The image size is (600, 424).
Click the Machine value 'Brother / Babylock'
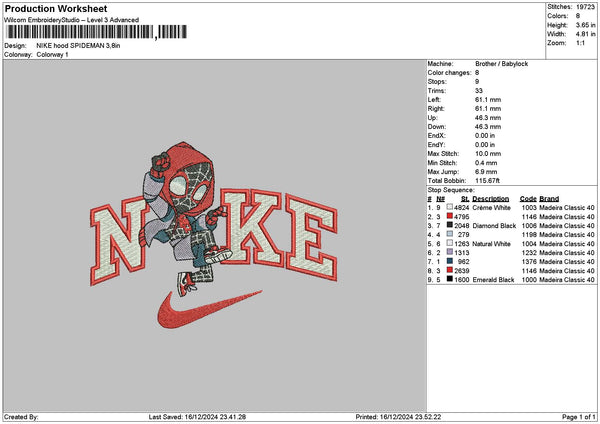tap(502, 64)
